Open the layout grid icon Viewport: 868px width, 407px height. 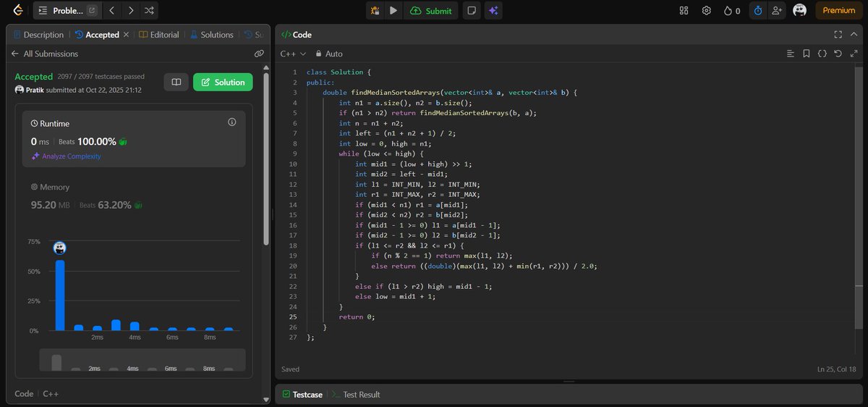pyautogui.click(x=684, y=10)
